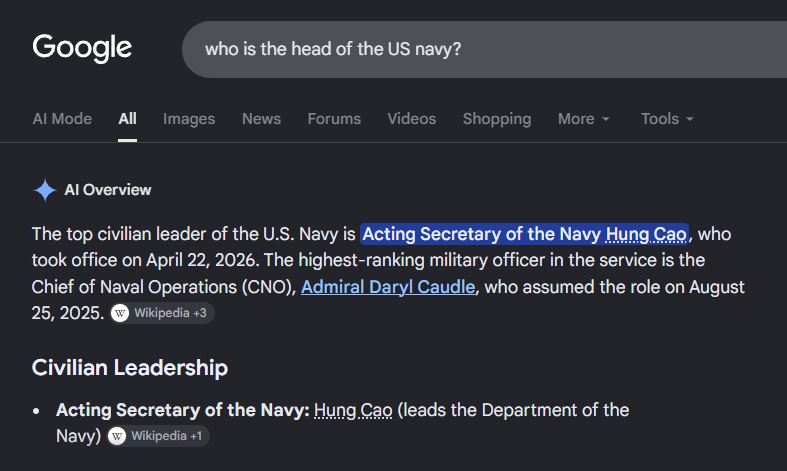
Task: Click the AI Overview label
Action: (x=108, y=190)
